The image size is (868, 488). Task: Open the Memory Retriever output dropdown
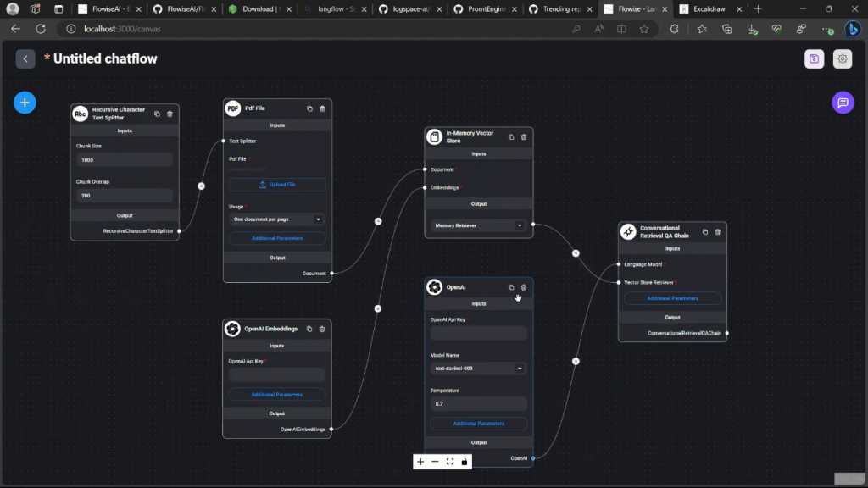pos(478,225)
